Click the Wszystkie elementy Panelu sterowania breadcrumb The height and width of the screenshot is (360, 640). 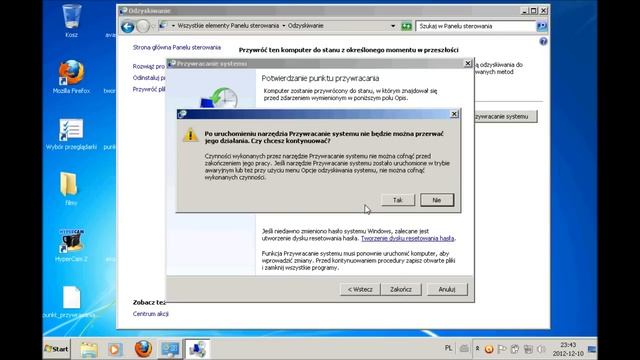[x=228, y=26]
